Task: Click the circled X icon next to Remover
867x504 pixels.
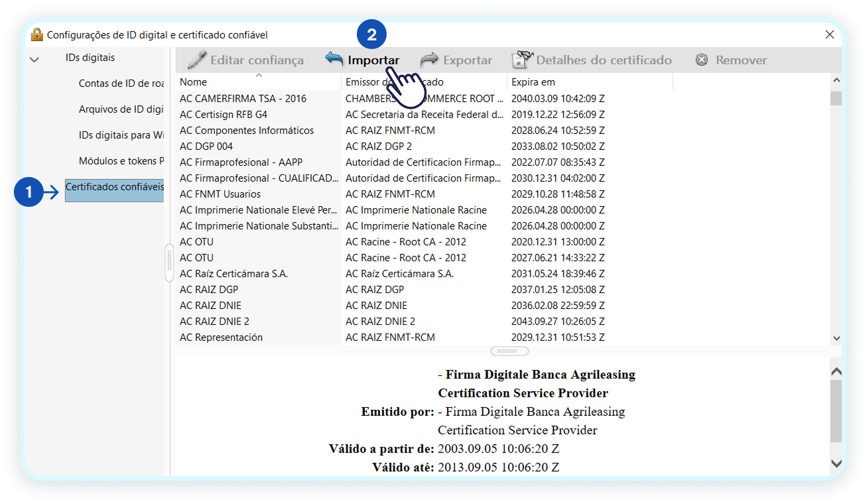Action: pos(702,60)
